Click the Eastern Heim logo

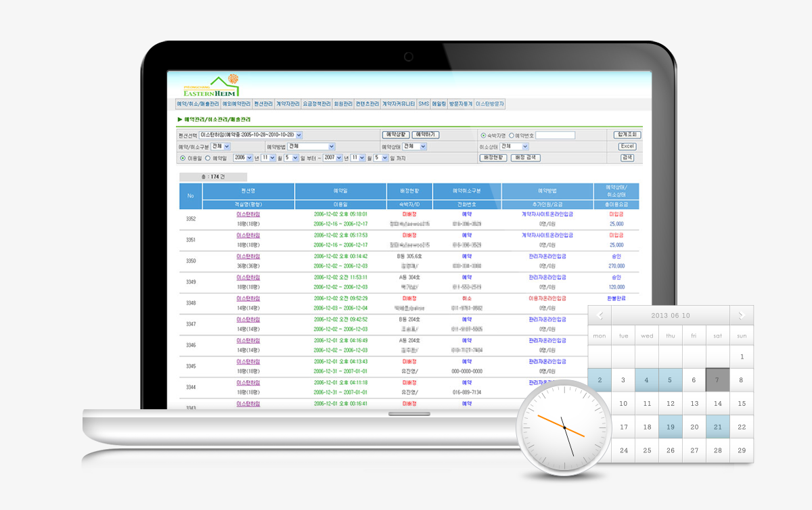[x=210, y=86]
